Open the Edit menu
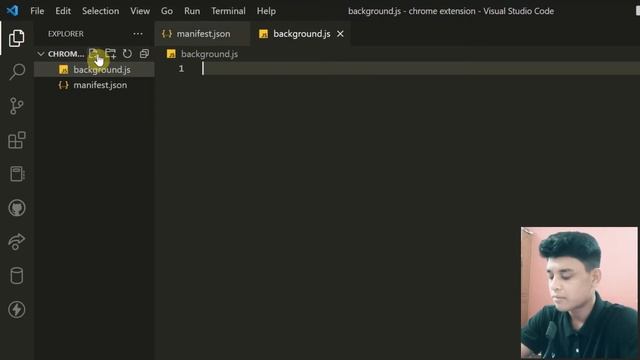Viewport: 640px width, 360px height. pyautogui.click(x=63, y=11)
